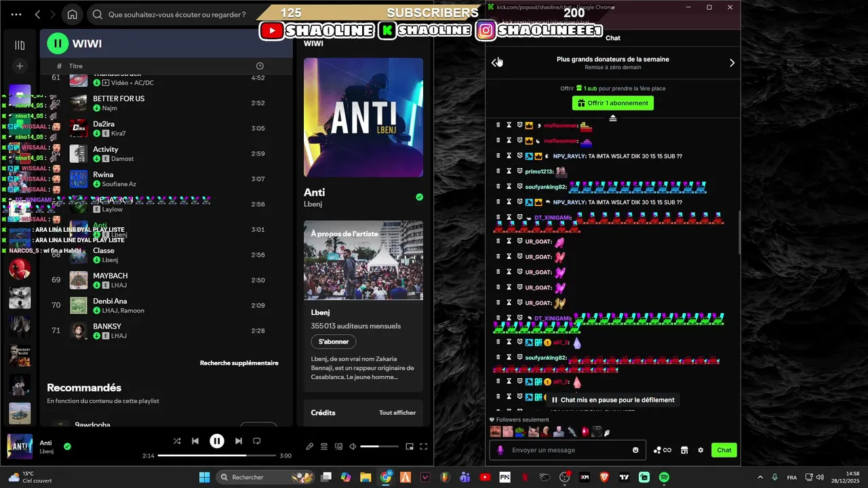
Task: Sort by the duration clock column header
Action: tap(260, 66)
